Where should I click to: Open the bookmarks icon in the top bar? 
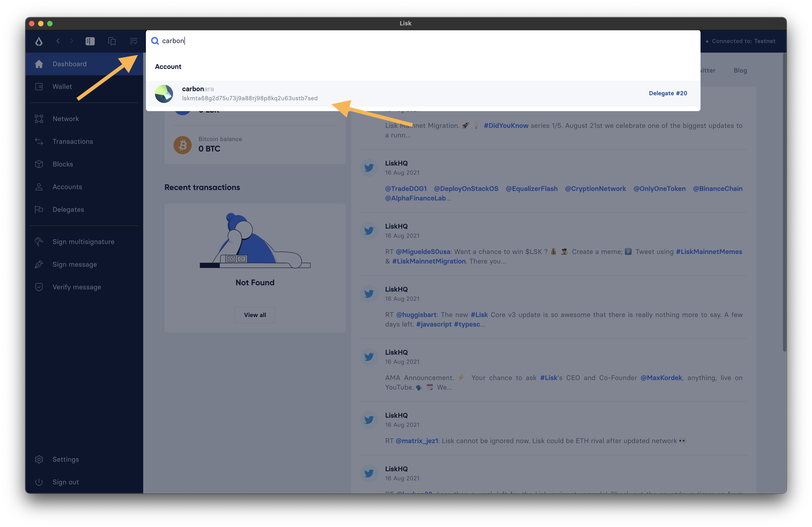tap(112, 41)
